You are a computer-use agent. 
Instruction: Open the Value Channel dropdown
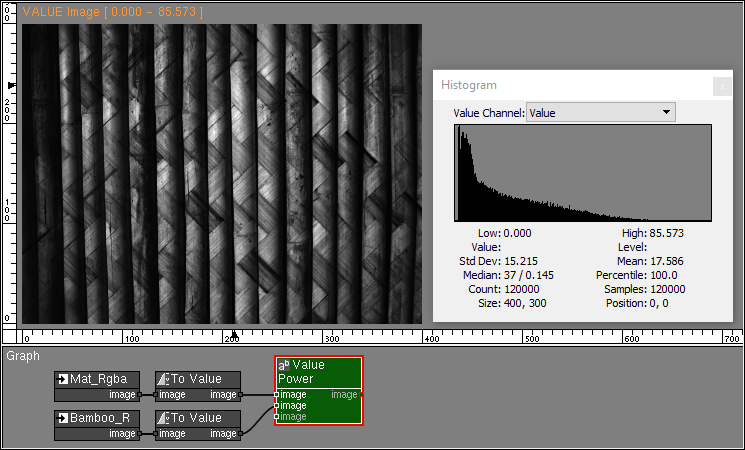[x=600, y=113]
